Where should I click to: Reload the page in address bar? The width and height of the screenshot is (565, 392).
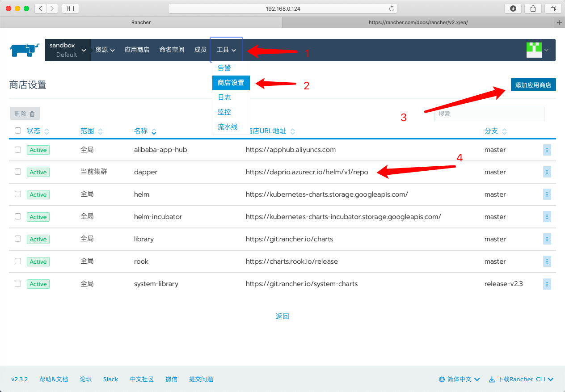(x=392, y=8)
